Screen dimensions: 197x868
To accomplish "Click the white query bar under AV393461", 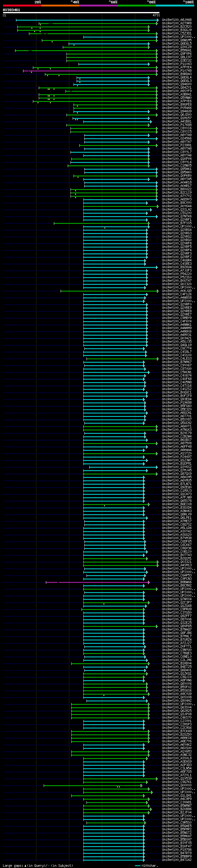I will (x=81, y=12).
